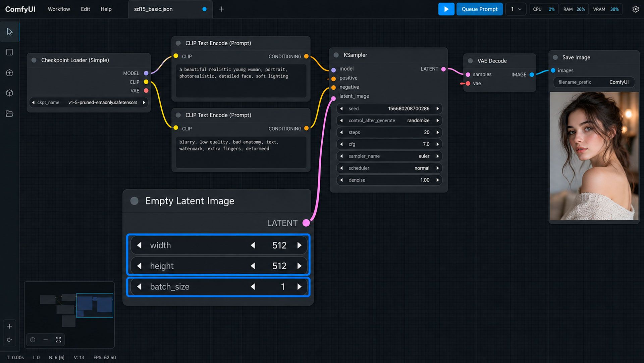Click the positive prompt text box
The width and height of the screenshot is (644, 363).
pos(241,81)
